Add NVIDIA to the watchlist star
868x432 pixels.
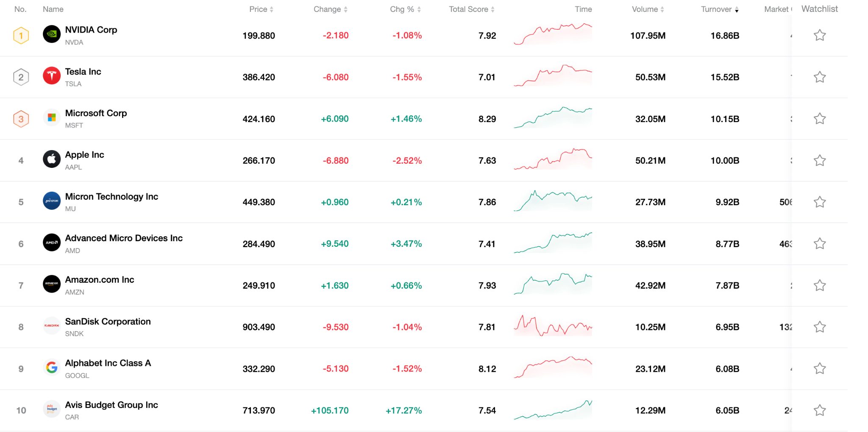820,35
